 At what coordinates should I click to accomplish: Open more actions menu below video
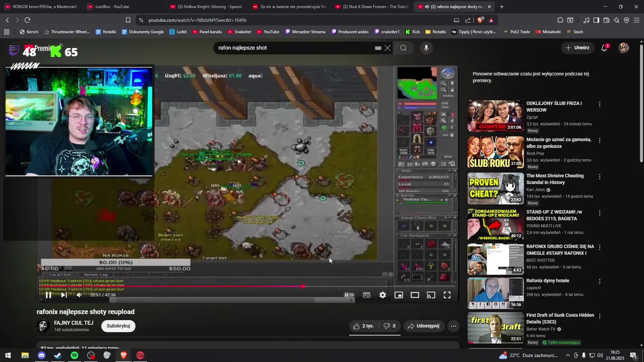click(x=453, y=326)
